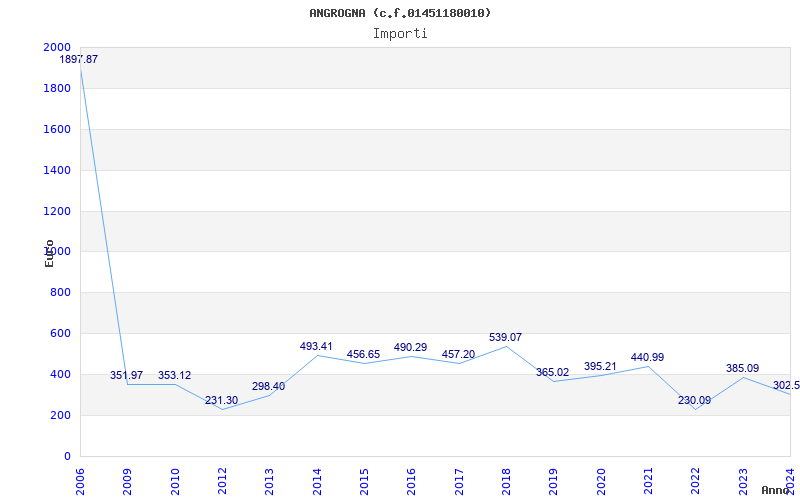
Task: Click the 351.97 value label
Action: point(127,376)
